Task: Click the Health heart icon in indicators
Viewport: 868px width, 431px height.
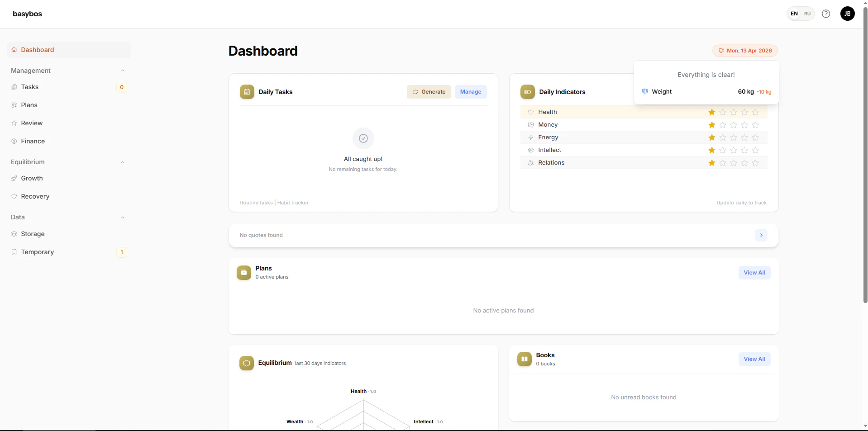Action: tap(531, 112)
